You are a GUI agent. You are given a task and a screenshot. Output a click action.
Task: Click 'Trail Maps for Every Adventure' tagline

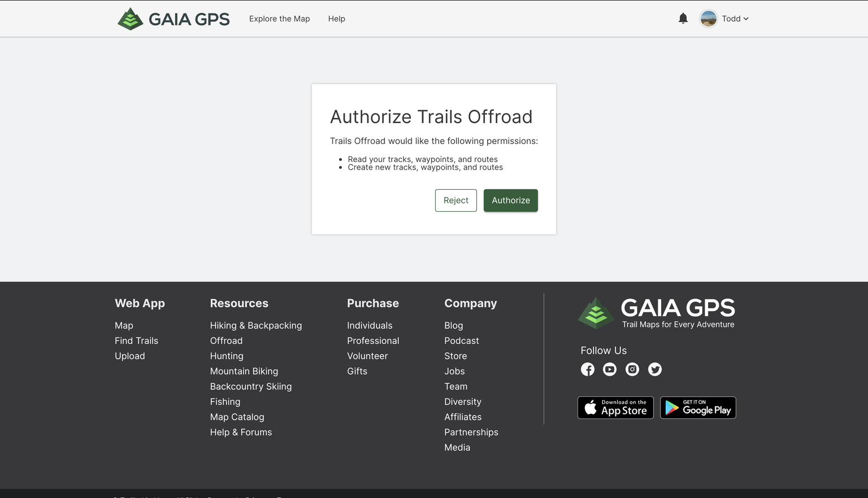[678, 325]
